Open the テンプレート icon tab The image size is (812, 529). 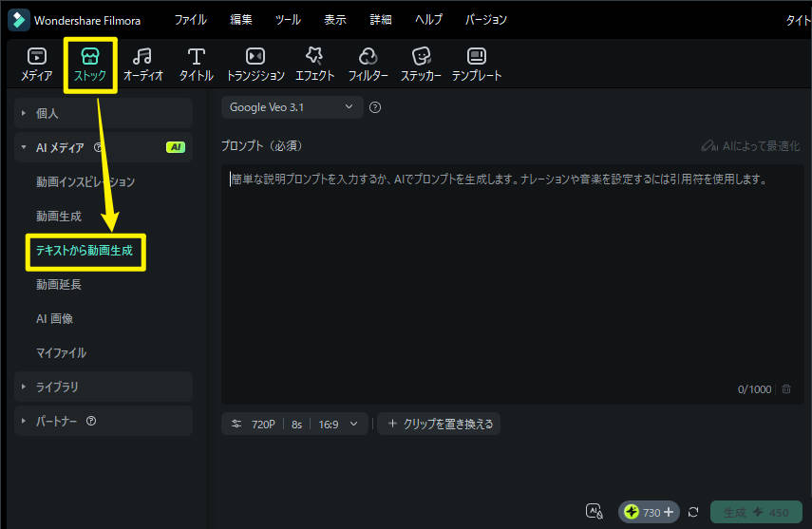tap(477, 56)
